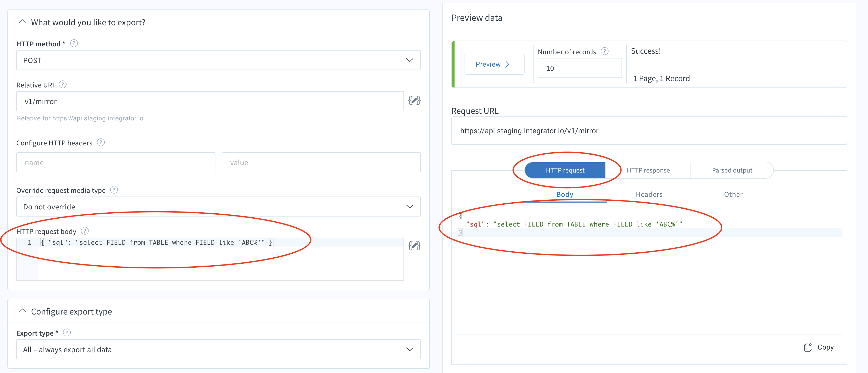Select the Body sub-tab
The height and width of the screenshot is (373, 868).
pyautogui.click(x=565, y=194)
